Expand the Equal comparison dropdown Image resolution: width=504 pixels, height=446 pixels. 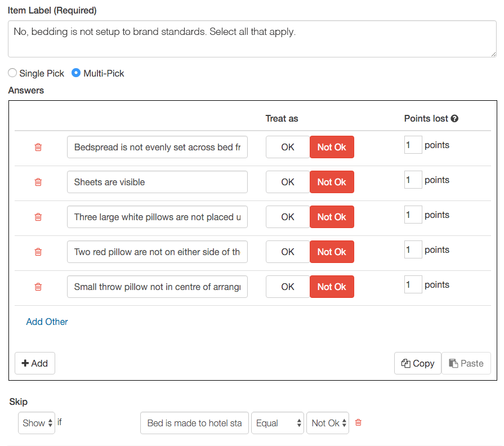click(278, 423)
